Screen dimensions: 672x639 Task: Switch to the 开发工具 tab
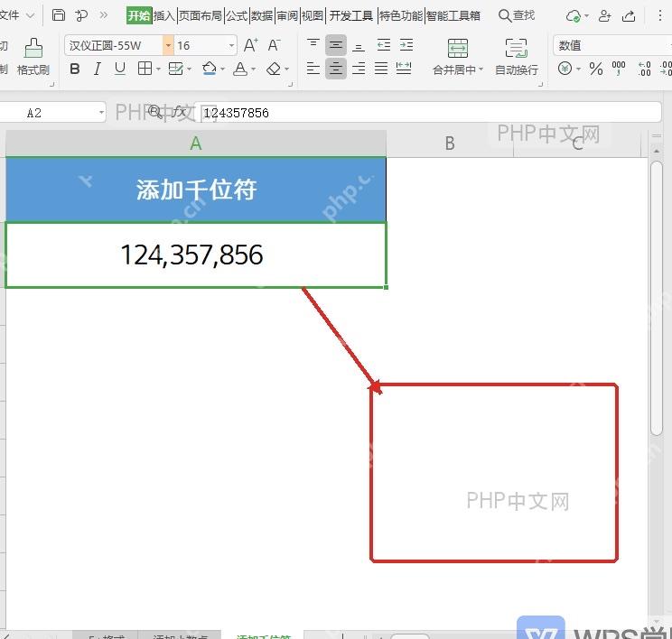coord(351,16)
